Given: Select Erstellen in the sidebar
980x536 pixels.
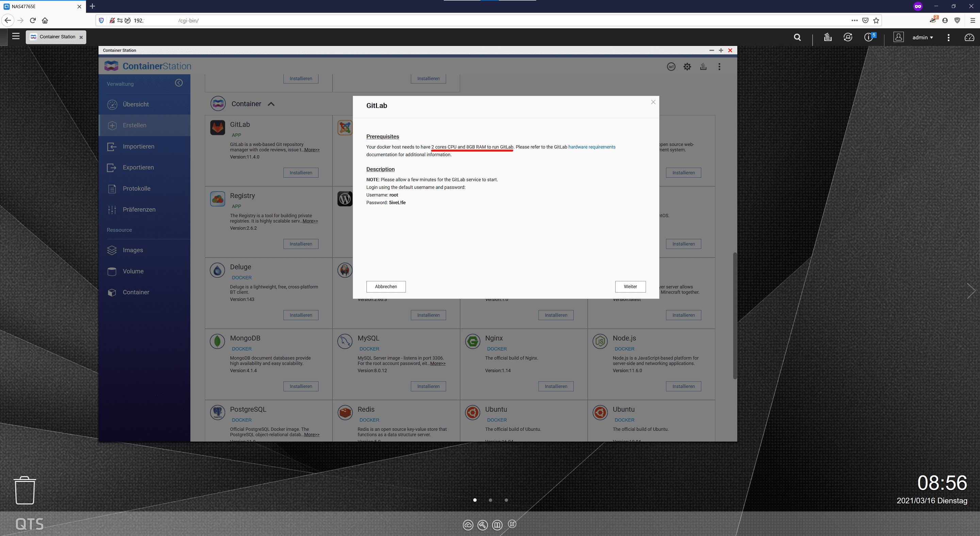Looking at the screenshot, I should tap(145, 125).
